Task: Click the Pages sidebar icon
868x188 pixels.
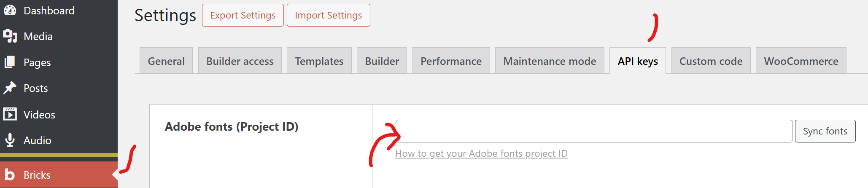Action: pyautogui.click(x=10, y=62)
